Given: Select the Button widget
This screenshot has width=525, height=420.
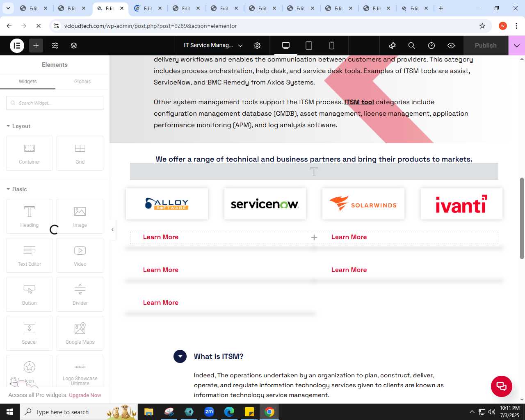Looking at the screenshot, I should [29, 294].
